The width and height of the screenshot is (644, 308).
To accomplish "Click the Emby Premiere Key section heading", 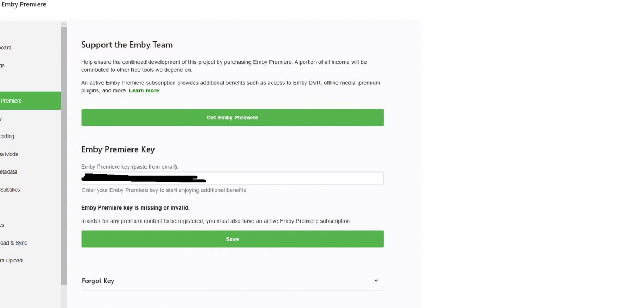I will click(x=118, y=149).
